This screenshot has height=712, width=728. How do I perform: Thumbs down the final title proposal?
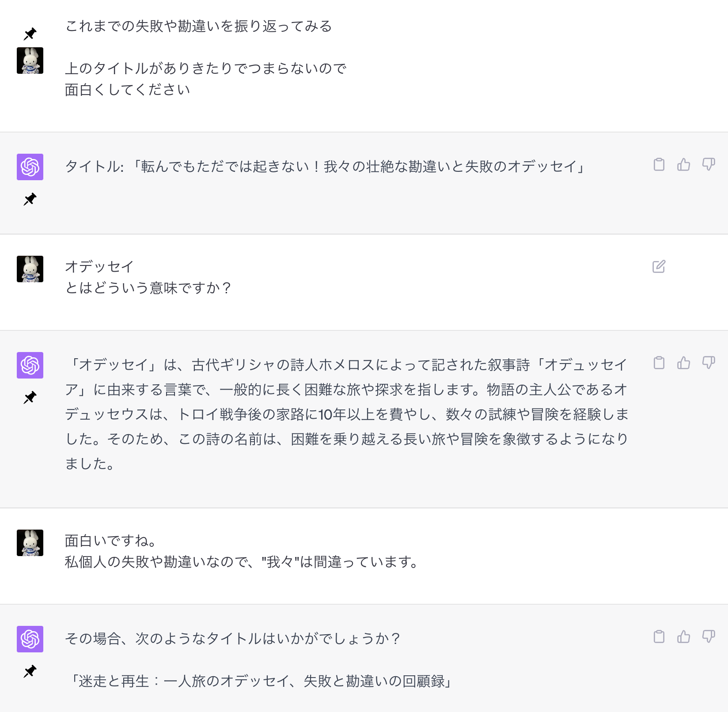(x=709, y=637)
